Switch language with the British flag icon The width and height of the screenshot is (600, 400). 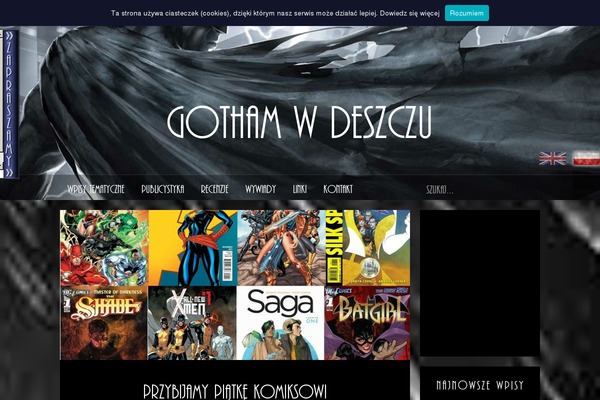pyautogui.click(x=552, y=158)
